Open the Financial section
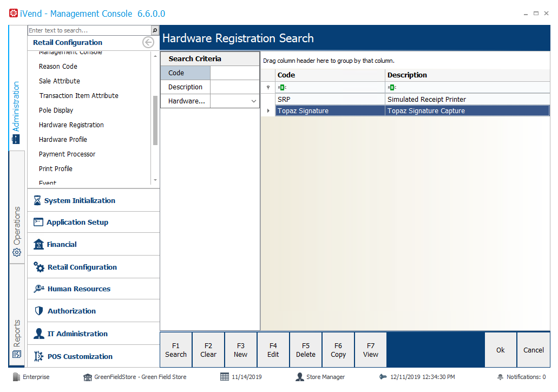 click(94, 244)
